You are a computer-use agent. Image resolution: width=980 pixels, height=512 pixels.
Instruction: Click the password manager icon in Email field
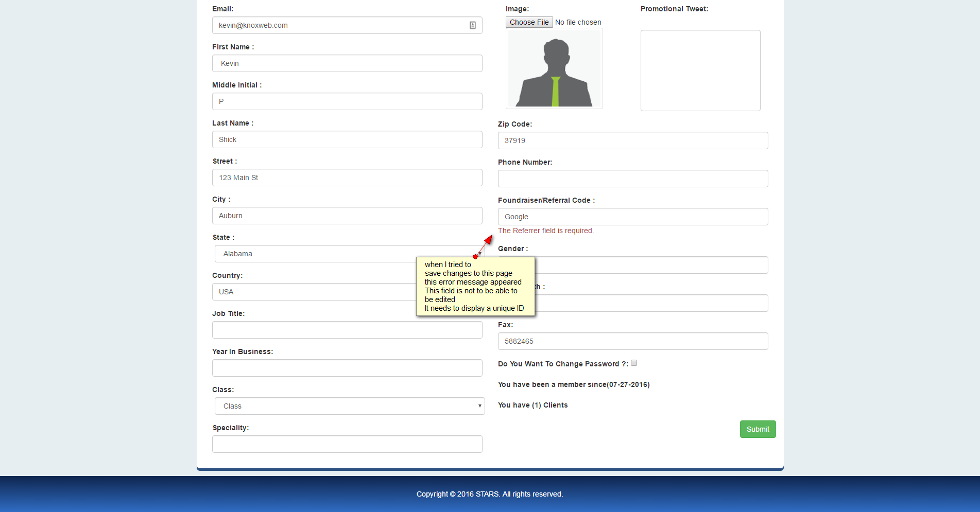coord(472,25)
